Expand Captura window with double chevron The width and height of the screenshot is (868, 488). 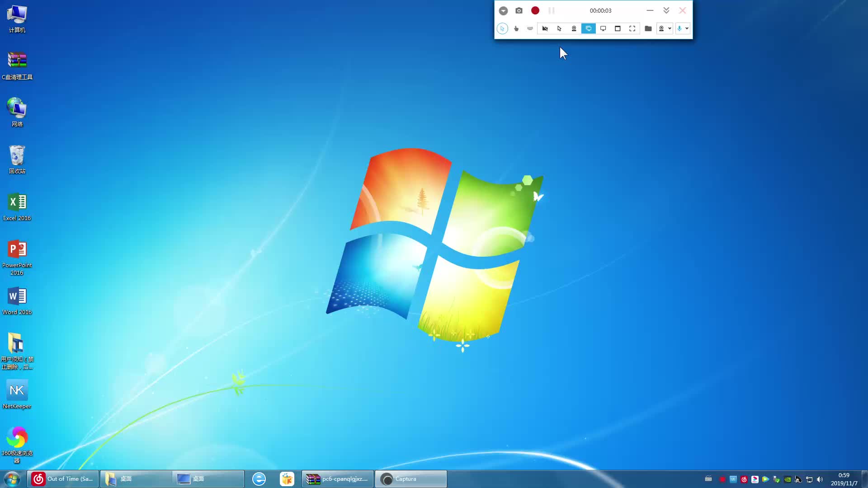666,10
